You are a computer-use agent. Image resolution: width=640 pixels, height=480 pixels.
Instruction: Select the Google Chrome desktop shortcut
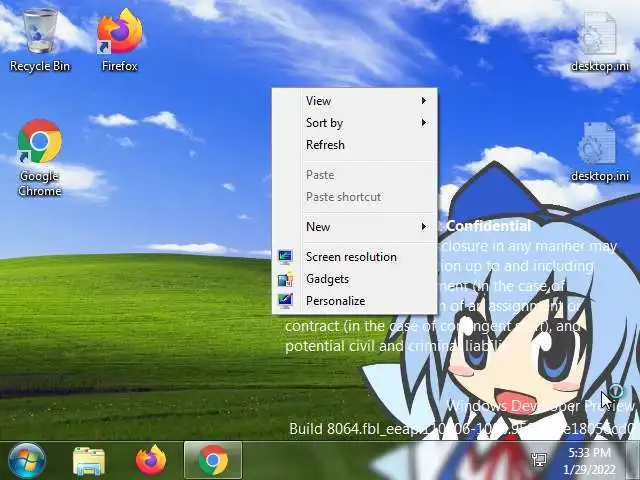(40, 158)
